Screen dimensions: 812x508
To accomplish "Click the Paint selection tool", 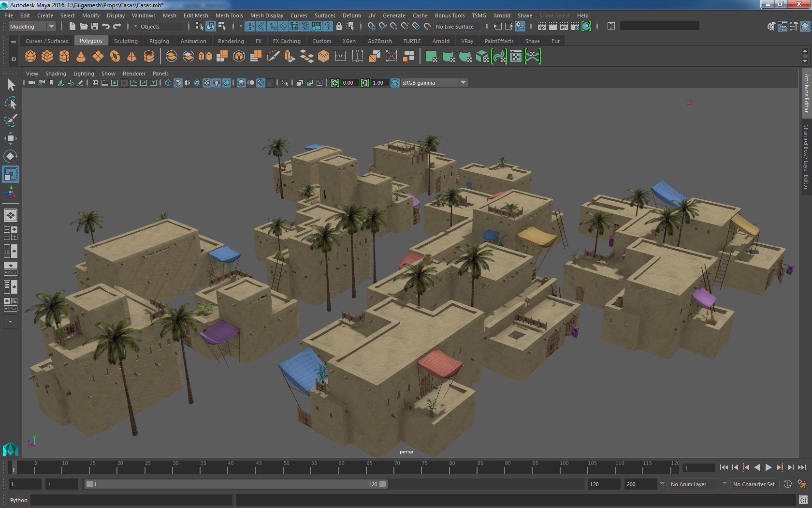I will pyautogui.click(x=10, y=120).
